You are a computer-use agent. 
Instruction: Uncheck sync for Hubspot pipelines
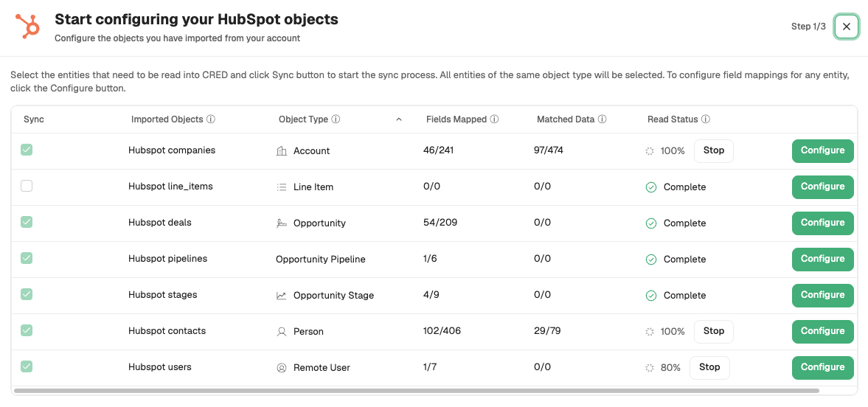27,258
